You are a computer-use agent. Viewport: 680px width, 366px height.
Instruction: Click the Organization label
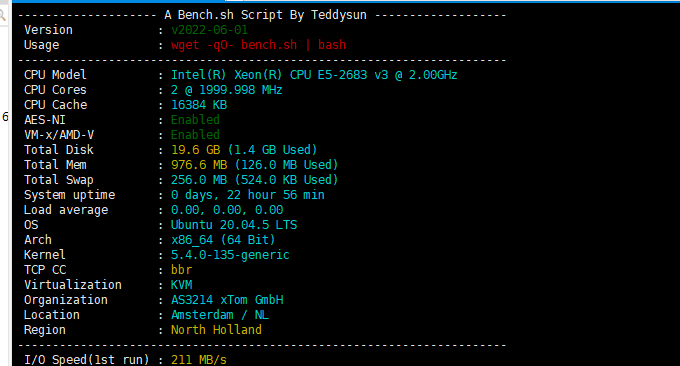point(65,300)
